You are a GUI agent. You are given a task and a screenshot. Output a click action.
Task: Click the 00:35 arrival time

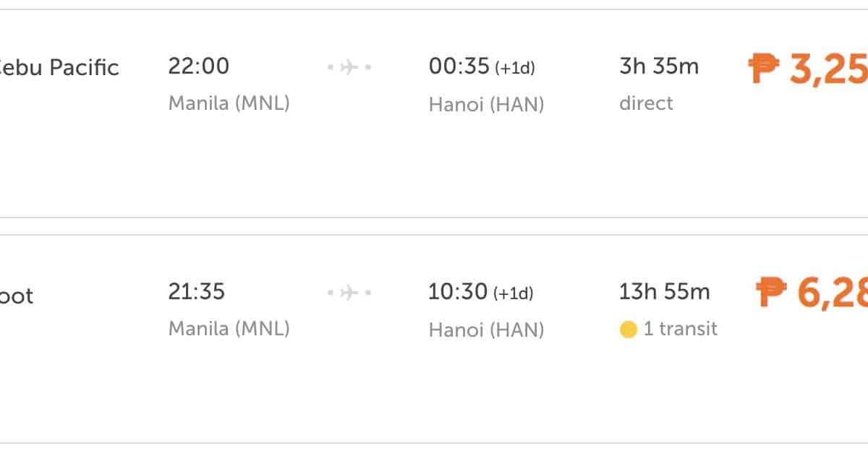[x=459, y=66]
